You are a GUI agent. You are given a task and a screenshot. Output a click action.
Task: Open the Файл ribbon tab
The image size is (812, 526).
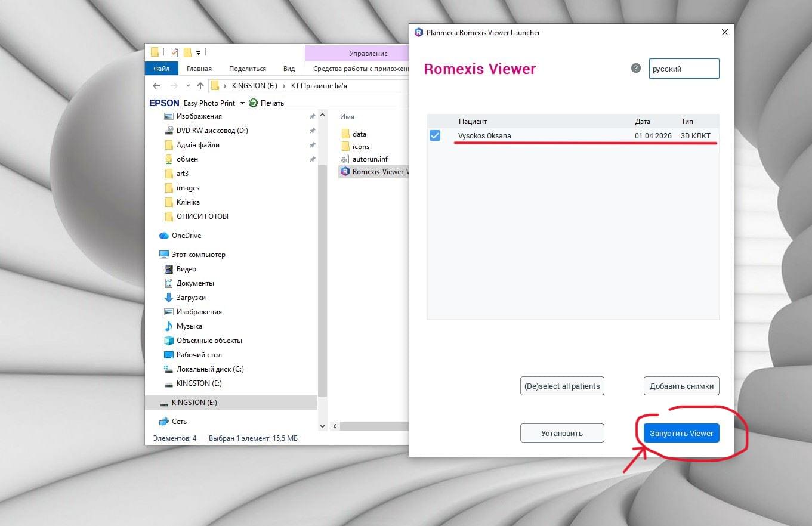click(161, 69)
